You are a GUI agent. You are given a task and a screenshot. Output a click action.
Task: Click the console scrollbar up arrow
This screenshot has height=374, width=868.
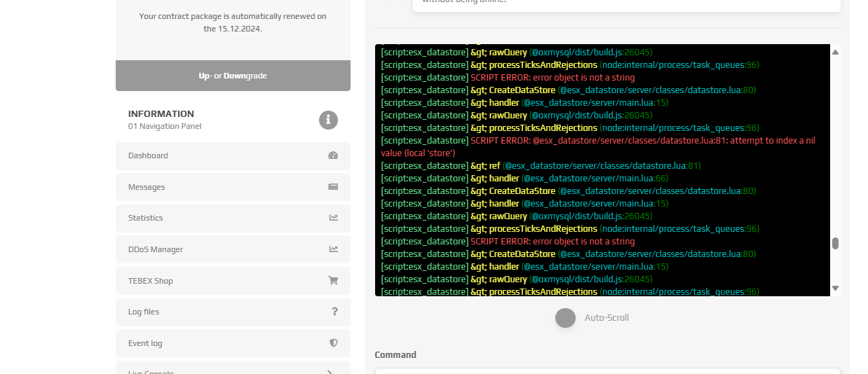(835, 52)
